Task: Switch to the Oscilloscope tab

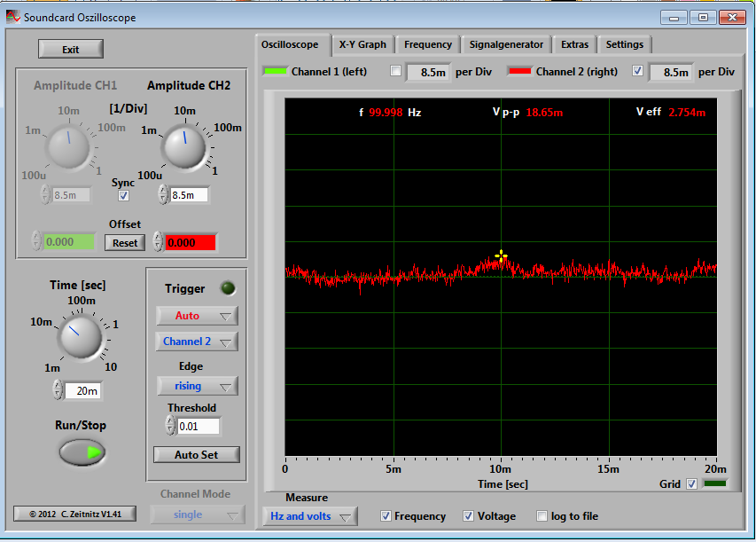Action: (x=290, y=44)
